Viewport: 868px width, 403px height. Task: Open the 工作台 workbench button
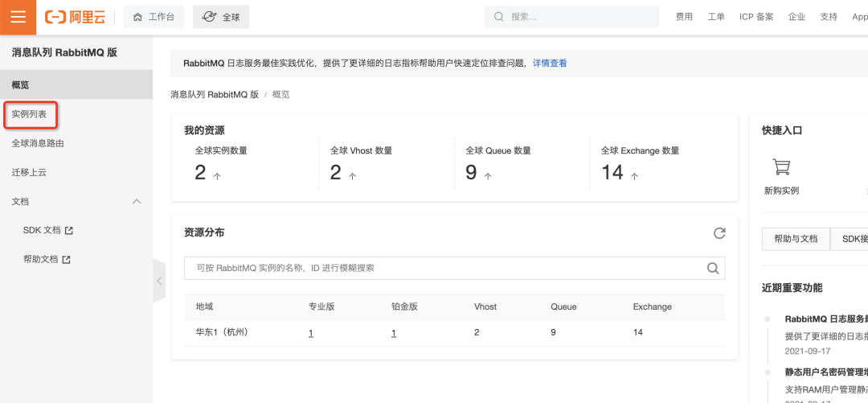pos(154,17)
